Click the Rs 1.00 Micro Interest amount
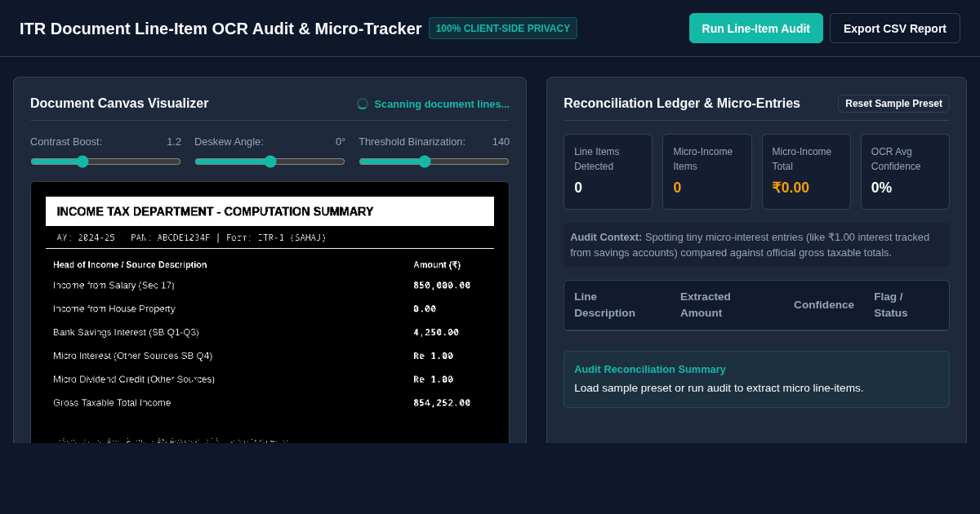The image size is (980, 514). click(433, 356)
